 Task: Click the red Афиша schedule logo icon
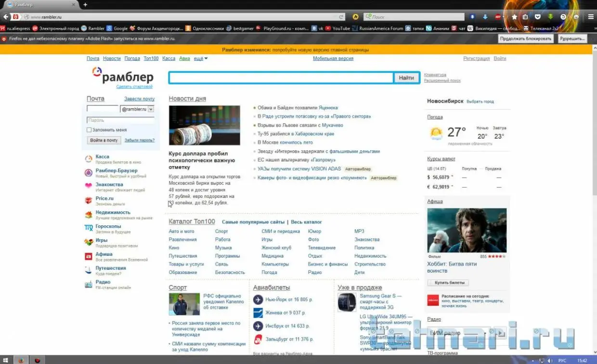(433, 300)
